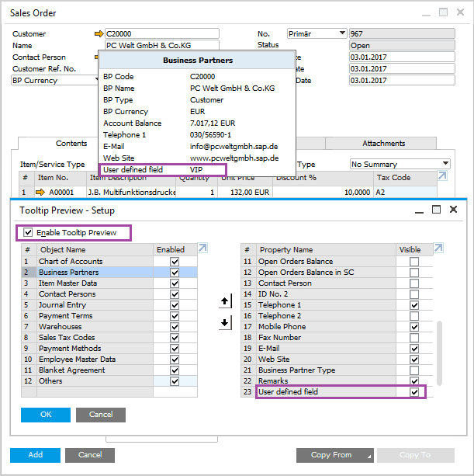Disable the Chart of Accounts object checkbox
Viewport: 474px width, 476px height.
175,262
